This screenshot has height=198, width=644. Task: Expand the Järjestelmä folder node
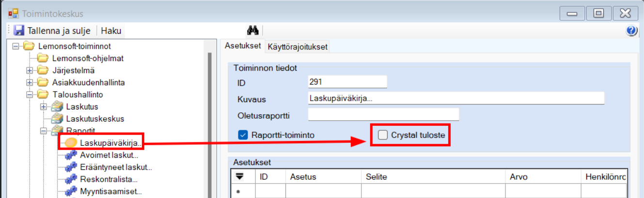(x=30, y=71)
